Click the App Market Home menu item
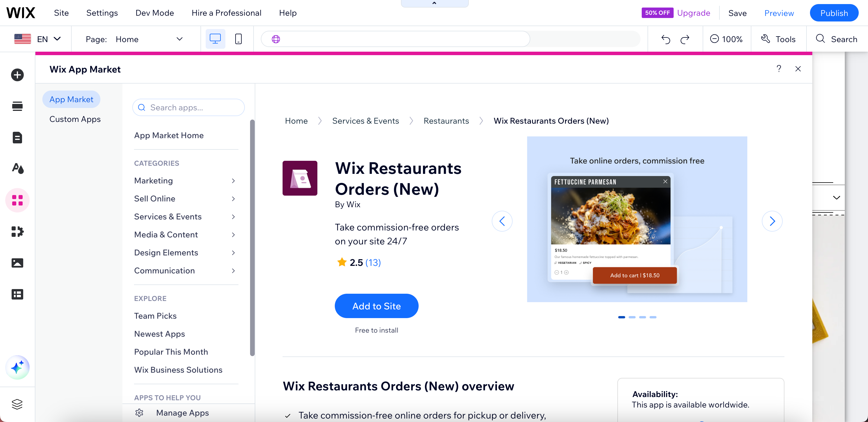 (169, 135)
